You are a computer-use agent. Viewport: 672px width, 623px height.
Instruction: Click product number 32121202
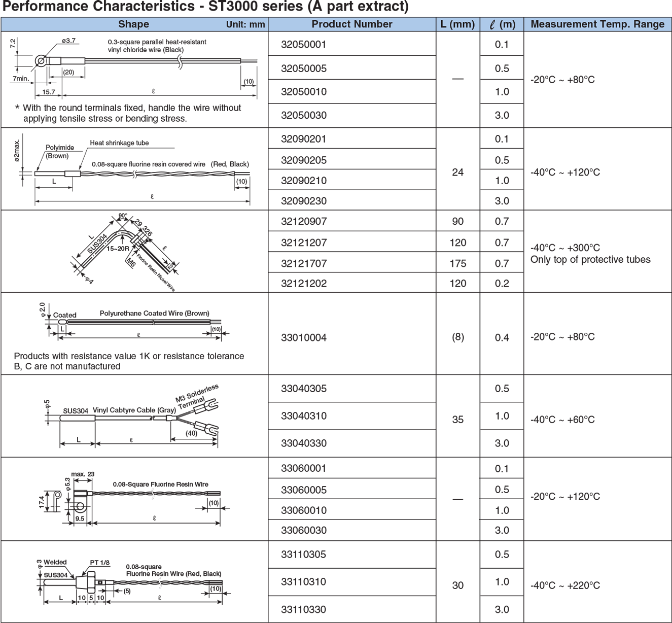(304, 284)
